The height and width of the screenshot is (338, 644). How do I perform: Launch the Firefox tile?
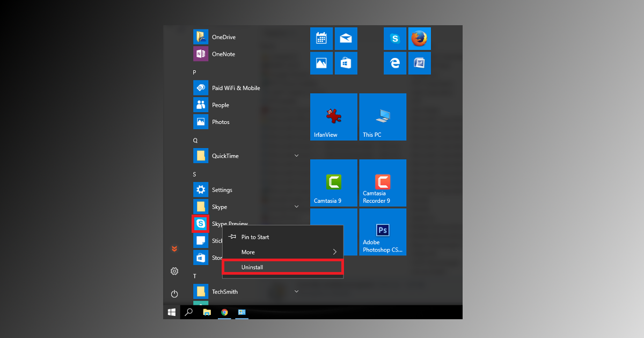[420, 39]
